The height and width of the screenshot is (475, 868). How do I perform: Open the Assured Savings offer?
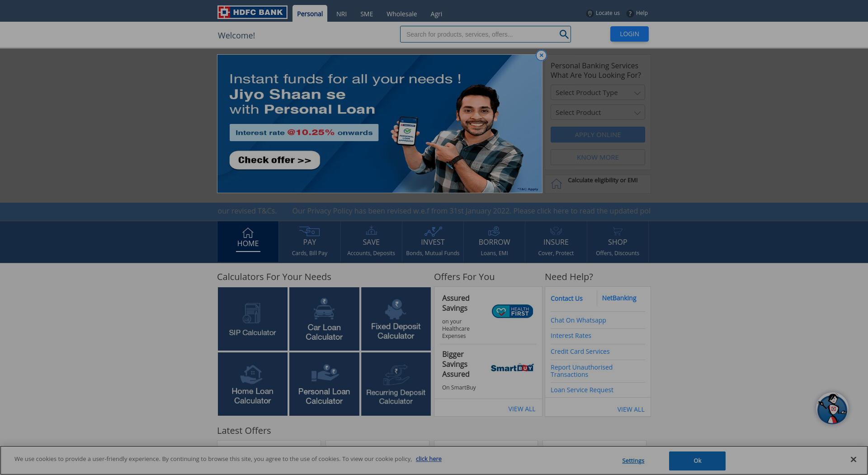(488, 316)
